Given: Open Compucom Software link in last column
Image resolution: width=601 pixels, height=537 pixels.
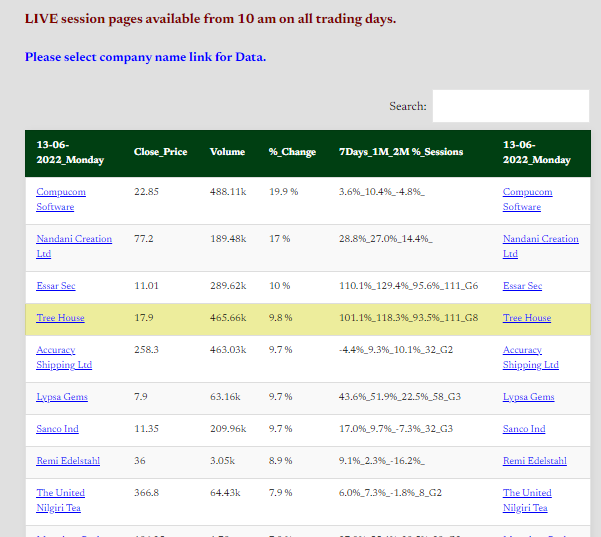Looking at the screenshot, I should (527, 199).
